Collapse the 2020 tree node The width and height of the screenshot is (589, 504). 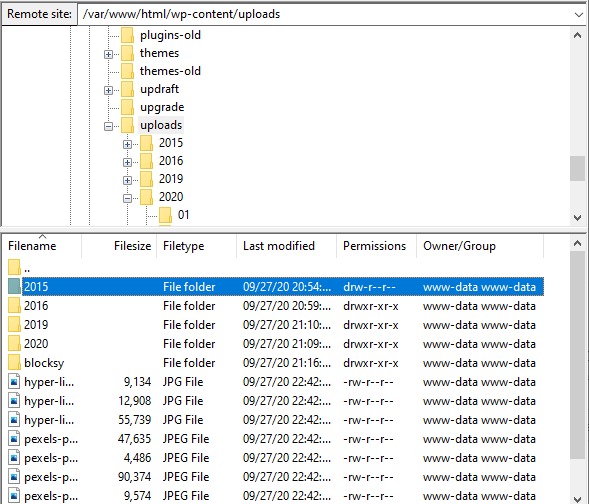127,198
